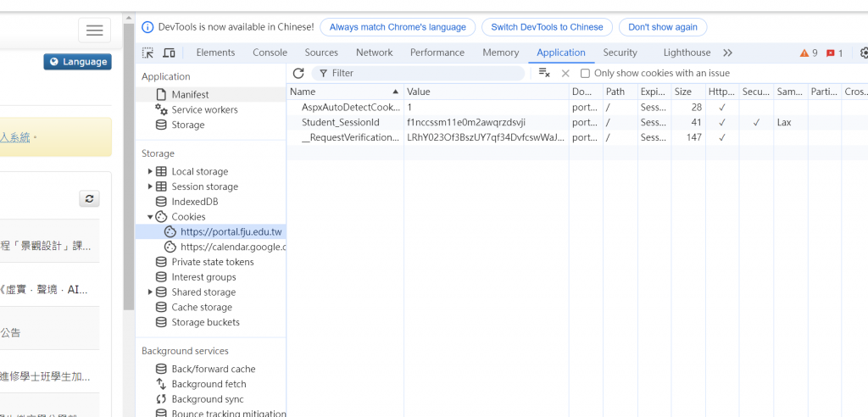Click the Value column header
This screenshot has height=417, width=868.
click(x=486, y=92)
